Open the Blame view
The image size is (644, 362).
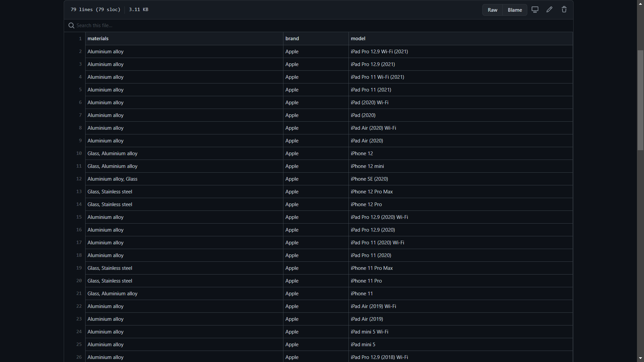515,10
